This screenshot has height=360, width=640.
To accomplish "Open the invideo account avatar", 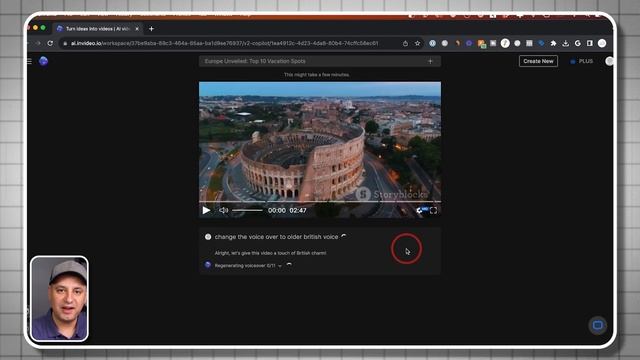I will pyautogui.click(x=609, y=61).
